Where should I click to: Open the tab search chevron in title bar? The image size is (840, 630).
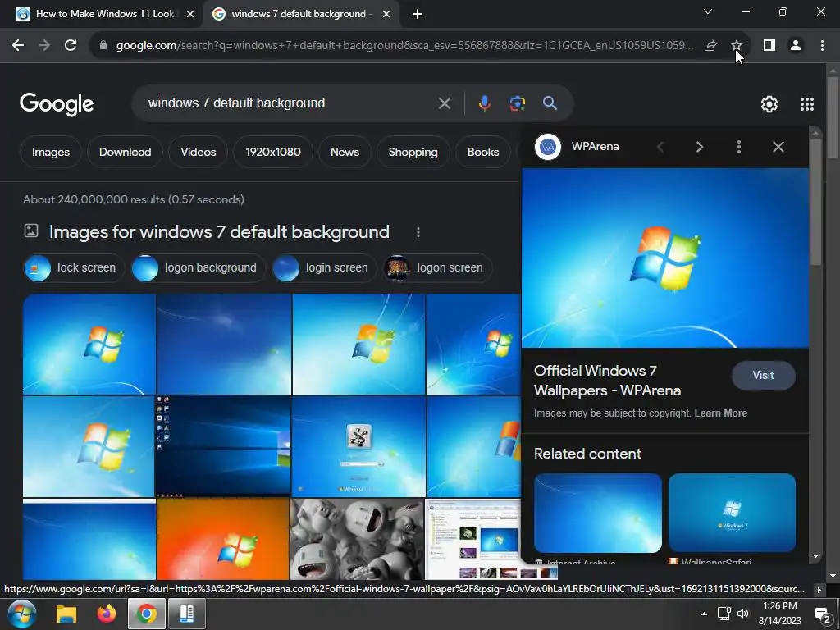tap(708, 11)
